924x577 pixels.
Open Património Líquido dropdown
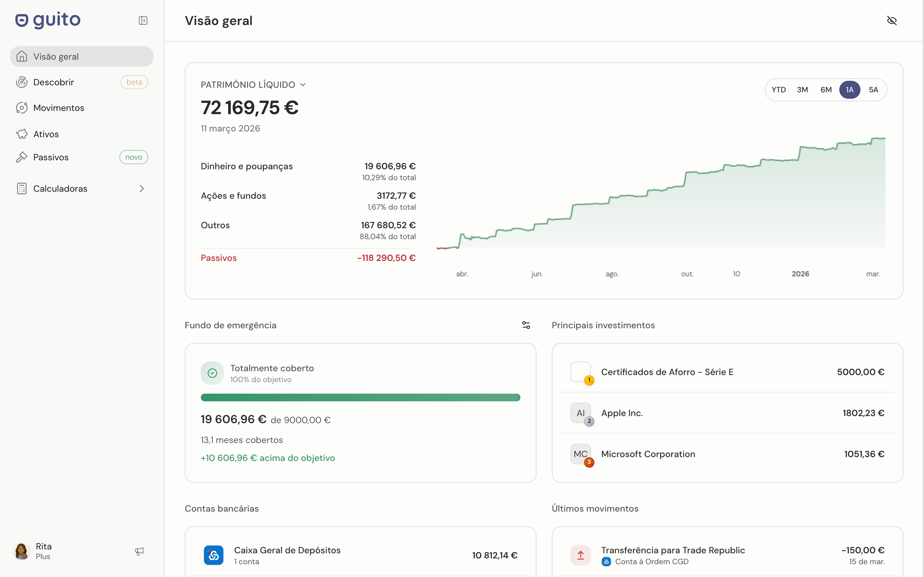tap(253, 85)
